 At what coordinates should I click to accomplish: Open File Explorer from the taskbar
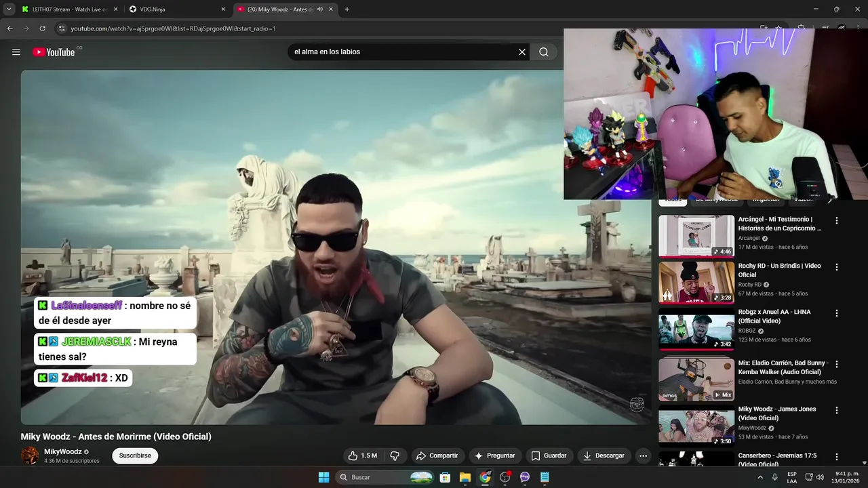(465, 477)
